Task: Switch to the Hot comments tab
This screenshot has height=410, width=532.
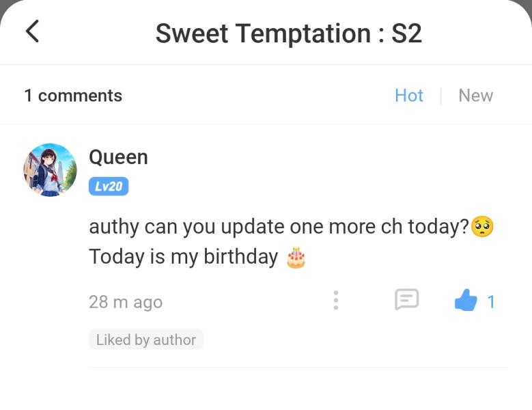Action: tap(409, 96)
